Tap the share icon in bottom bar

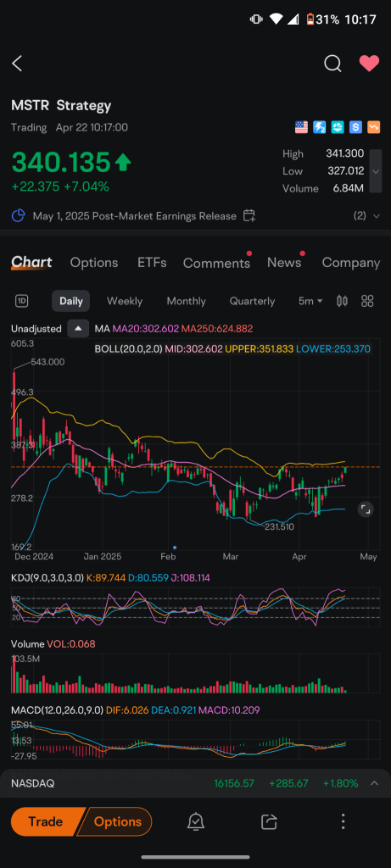point(269,821)
